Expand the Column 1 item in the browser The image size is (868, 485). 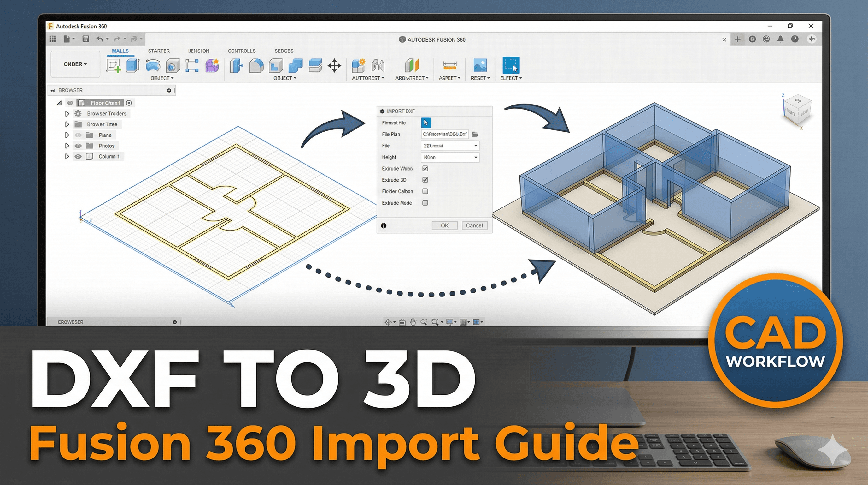(x=67, y=156)
